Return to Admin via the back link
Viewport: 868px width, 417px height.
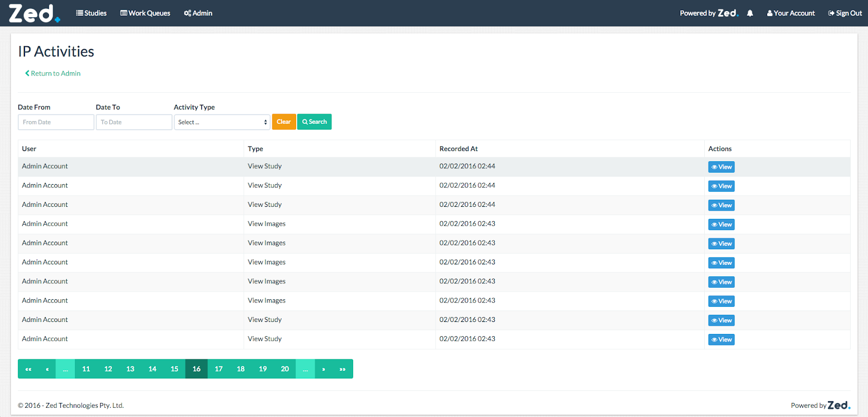(x=53, y=73)
